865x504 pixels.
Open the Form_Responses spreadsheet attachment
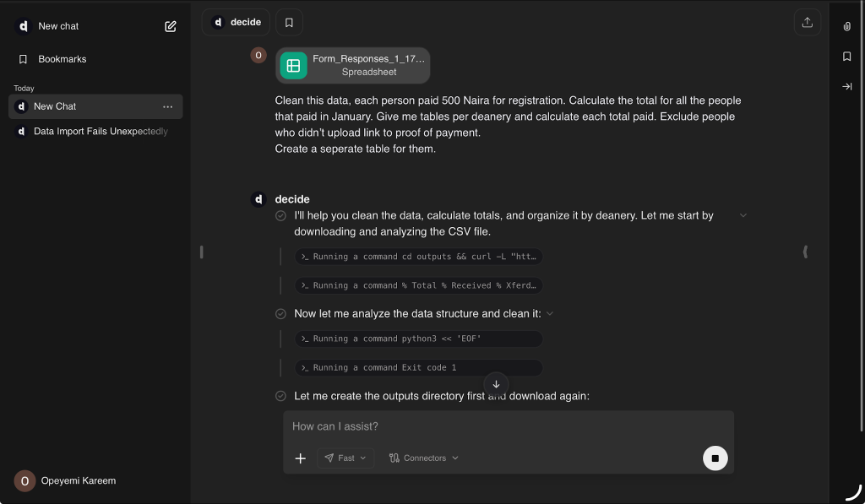(x=352, y=65)
